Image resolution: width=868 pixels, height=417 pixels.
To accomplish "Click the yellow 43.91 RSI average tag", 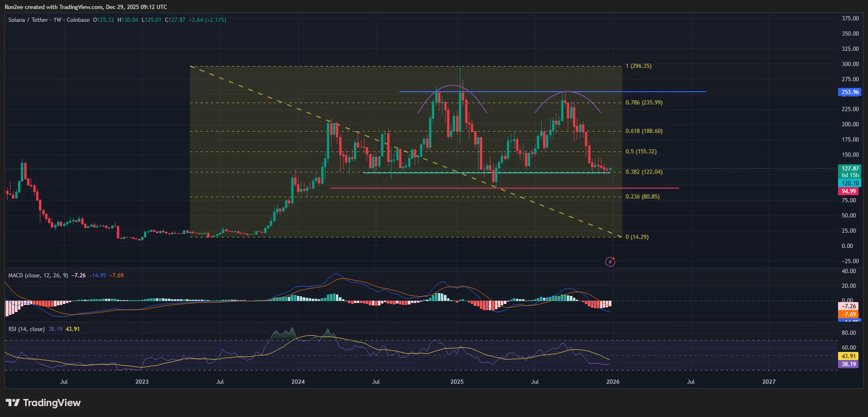I will [x=849, y=356].
